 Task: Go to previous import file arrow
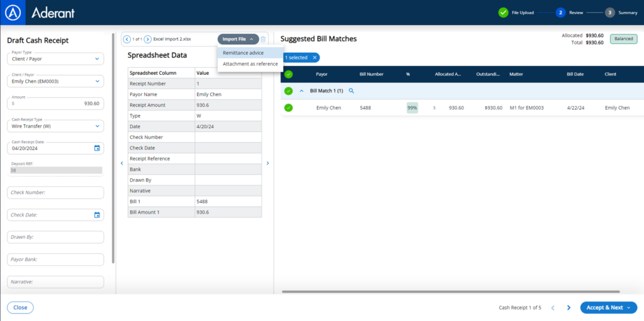click(x=127, y=39)
